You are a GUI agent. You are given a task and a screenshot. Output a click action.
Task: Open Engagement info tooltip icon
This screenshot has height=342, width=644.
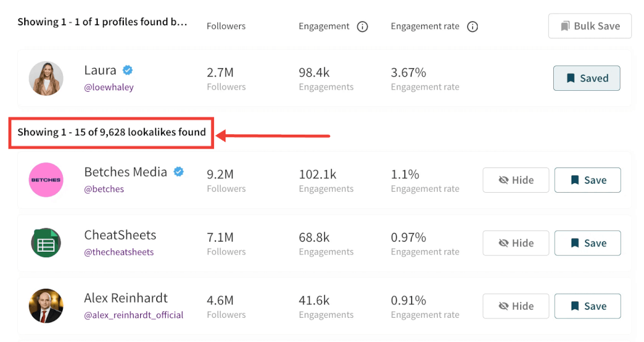coord(363,26)
